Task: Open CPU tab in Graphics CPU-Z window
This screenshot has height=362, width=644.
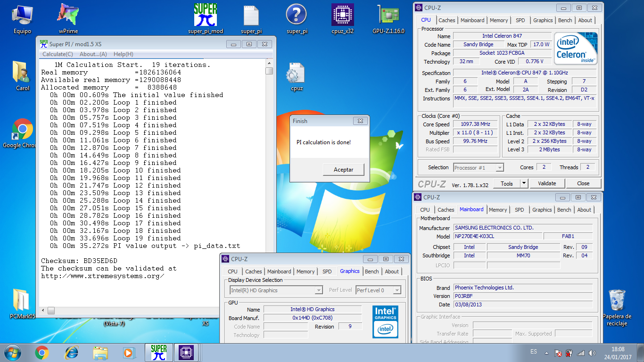Action: point(232,271)
